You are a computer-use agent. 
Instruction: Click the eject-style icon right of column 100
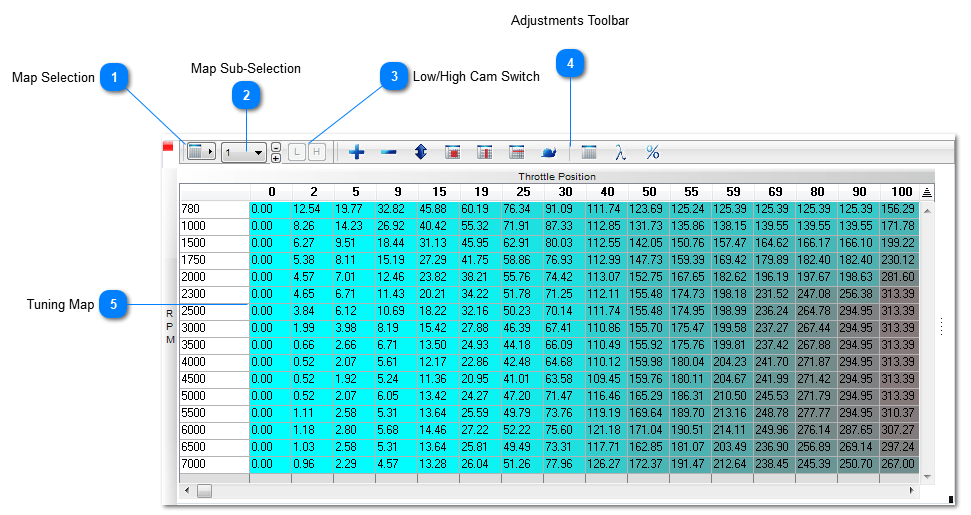[x=927, y=193]
